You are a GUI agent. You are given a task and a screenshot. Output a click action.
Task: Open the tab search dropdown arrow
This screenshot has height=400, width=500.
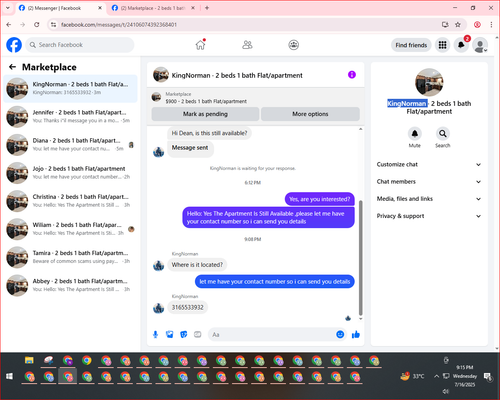(x=8, y=8)
